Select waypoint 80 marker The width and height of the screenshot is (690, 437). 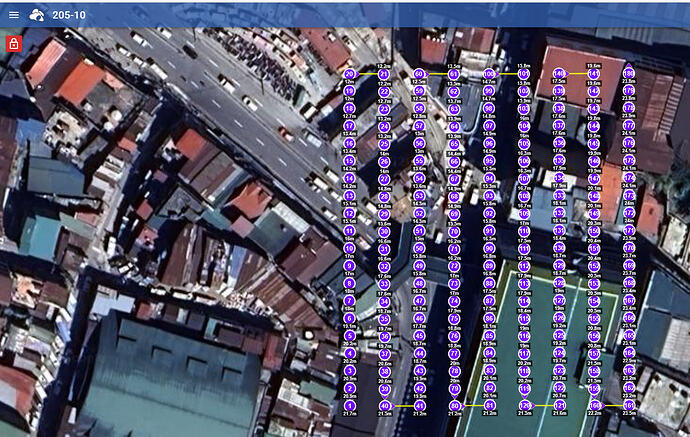point(454,405)
